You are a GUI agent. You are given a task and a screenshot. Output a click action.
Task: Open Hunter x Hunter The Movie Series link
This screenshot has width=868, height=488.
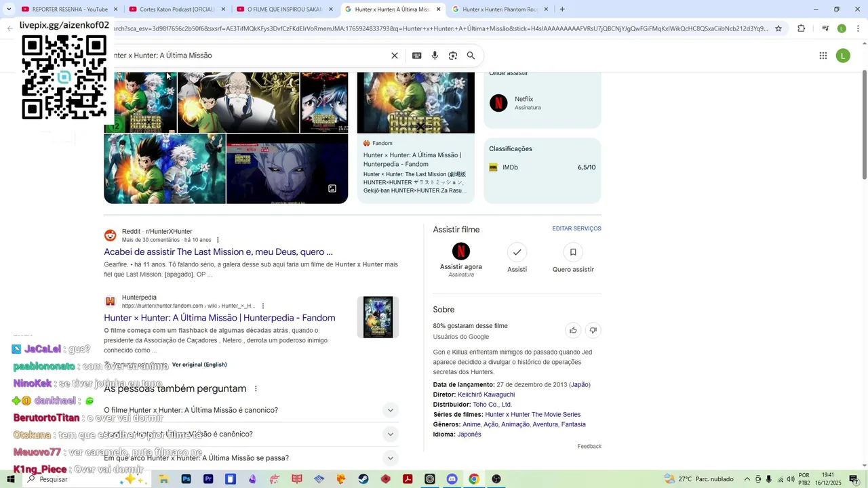pyautogui.click(x=533, y=415)
